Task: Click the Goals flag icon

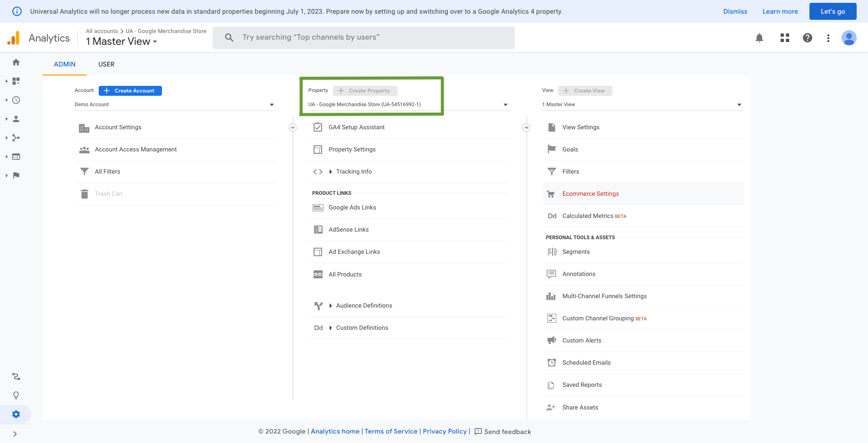Action: pos(552,149)
